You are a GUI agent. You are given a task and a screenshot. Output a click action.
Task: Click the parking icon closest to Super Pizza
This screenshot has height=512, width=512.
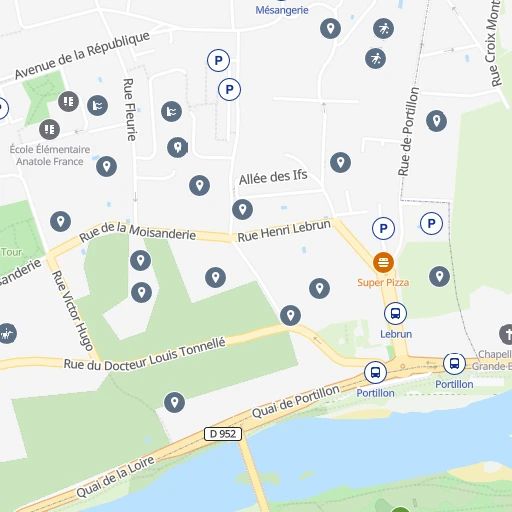(383, 228)
